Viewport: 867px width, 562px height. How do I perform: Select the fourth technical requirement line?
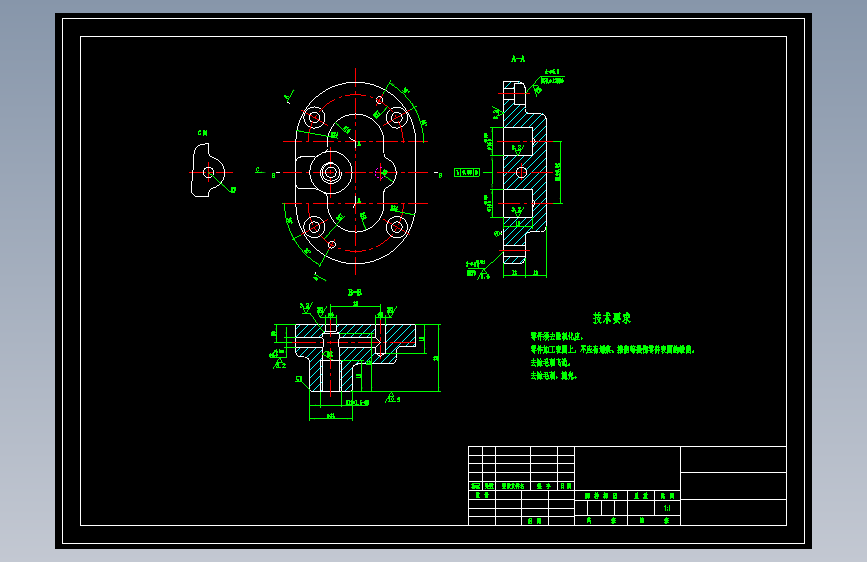(x=553, y=376)
